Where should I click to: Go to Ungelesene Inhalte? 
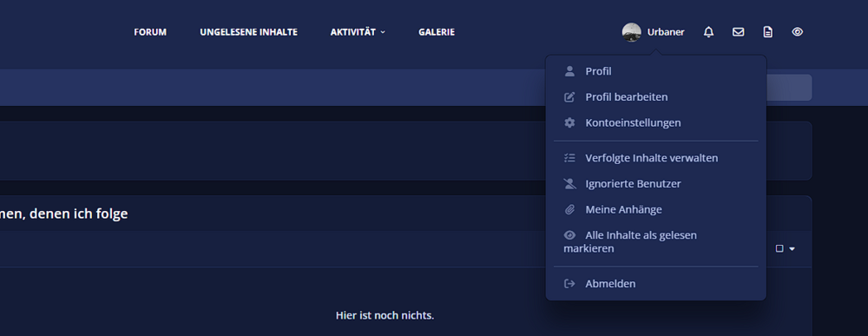pos(248,32)
